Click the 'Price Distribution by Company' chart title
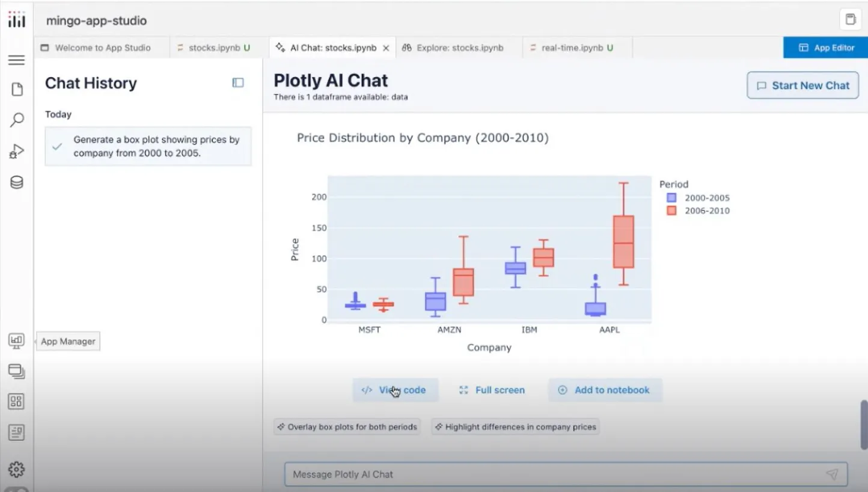Viewport: 868px width, 492px height. tap(423, 138)
